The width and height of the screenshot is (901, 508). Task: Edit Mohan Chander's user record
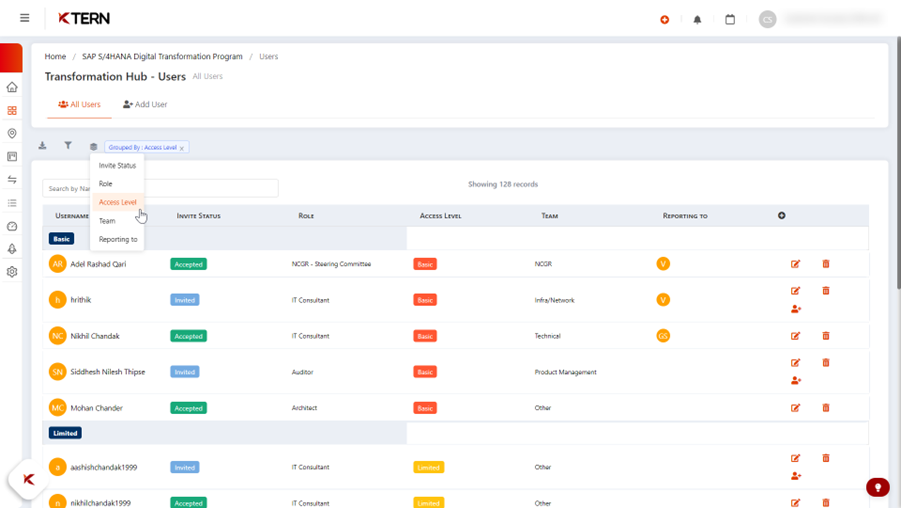(795, 408)
